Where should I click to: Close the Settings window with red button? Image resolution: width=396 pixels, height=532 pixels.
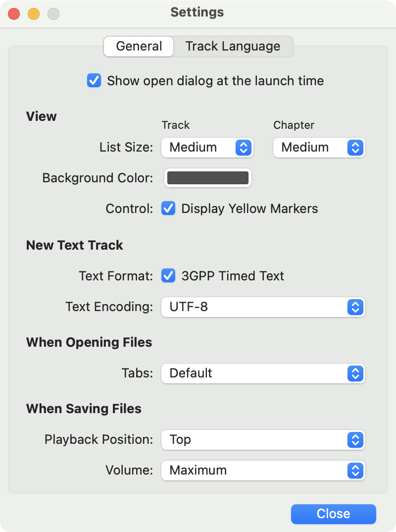point(14,14)
